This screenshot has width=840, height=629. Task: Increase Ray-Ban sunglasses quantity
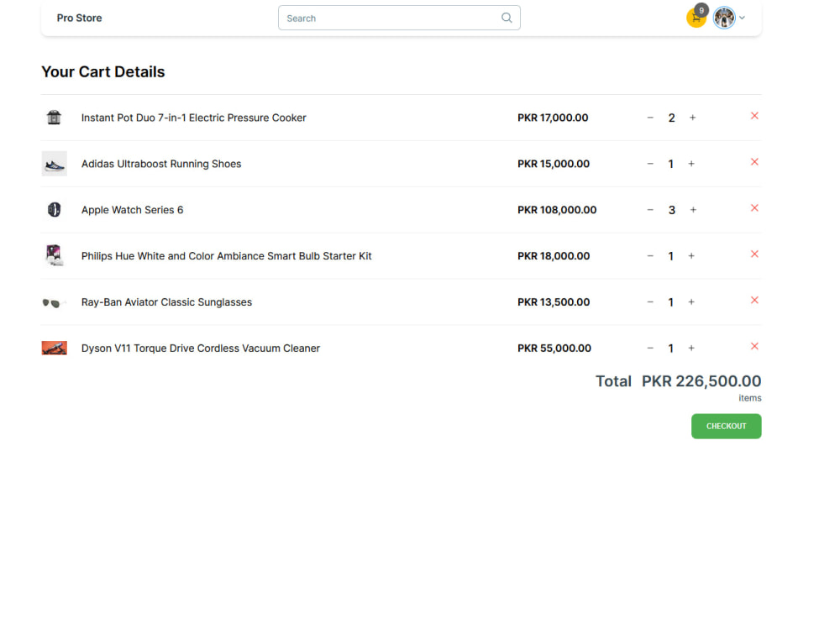(692, 301)
